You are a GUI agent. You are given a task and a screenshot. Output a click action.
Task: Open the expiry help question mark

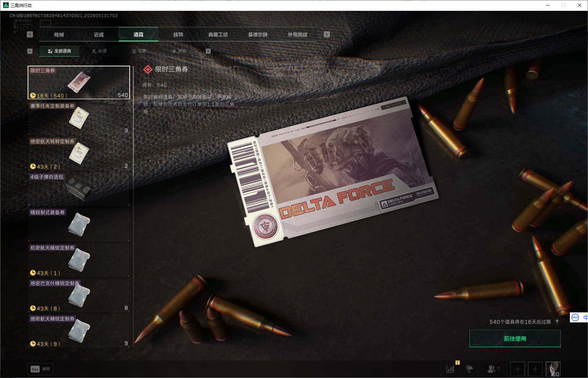(x=557, y=322)
